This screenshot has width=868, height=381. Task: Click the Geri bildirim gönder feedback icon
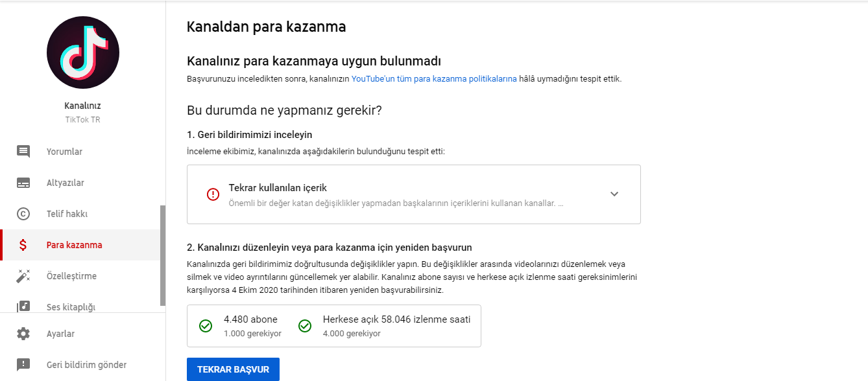coord(23,365)
